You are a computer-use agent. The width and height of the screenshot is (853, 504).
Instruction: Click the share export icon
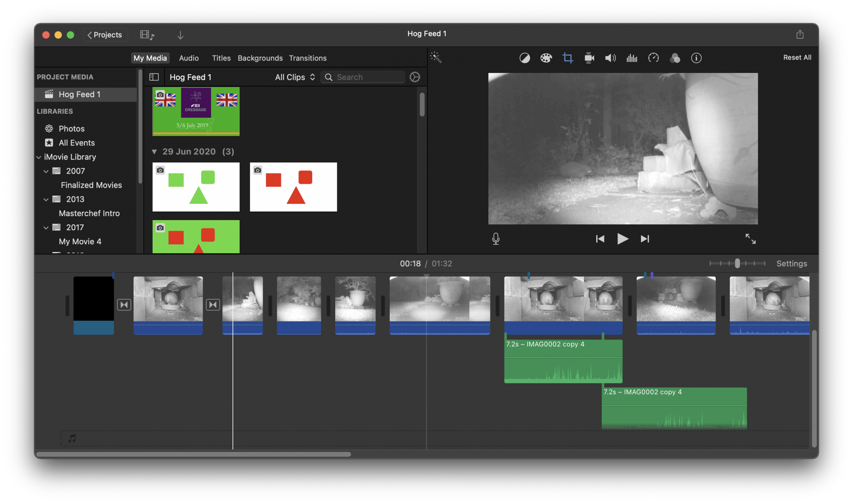click(x=800, y=35)
